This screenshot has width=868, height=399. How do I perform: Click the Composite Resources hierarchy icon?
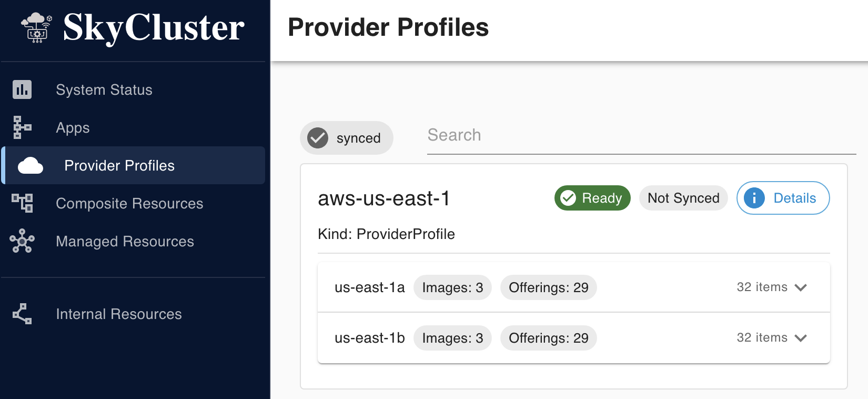tap(22, 203)
